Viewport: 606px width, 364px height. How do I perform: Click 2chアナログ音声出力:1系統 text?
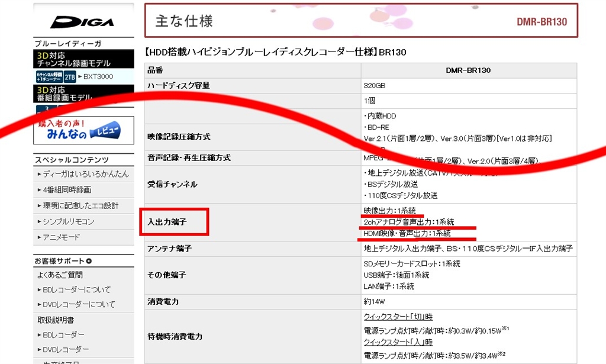coord(409,222)
